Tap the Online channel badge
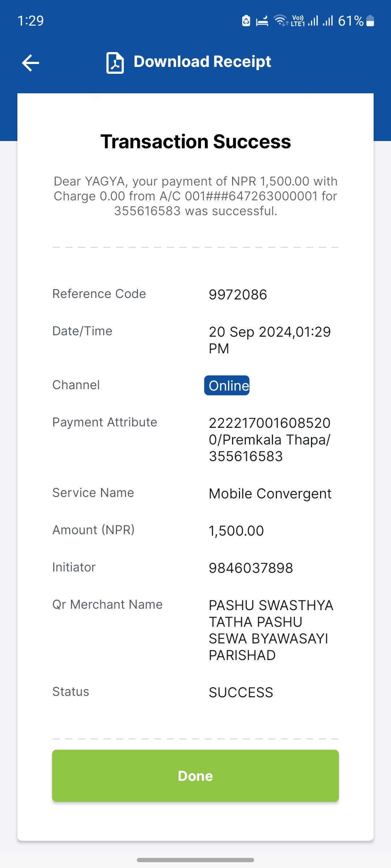Screen dimensions: 391x868 [x=227, y=386]
